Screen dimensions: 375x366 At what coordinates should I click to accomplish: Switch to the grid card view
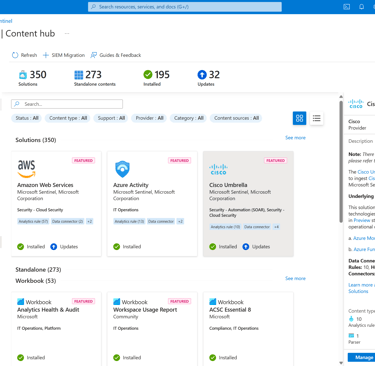tap(299, 118)
